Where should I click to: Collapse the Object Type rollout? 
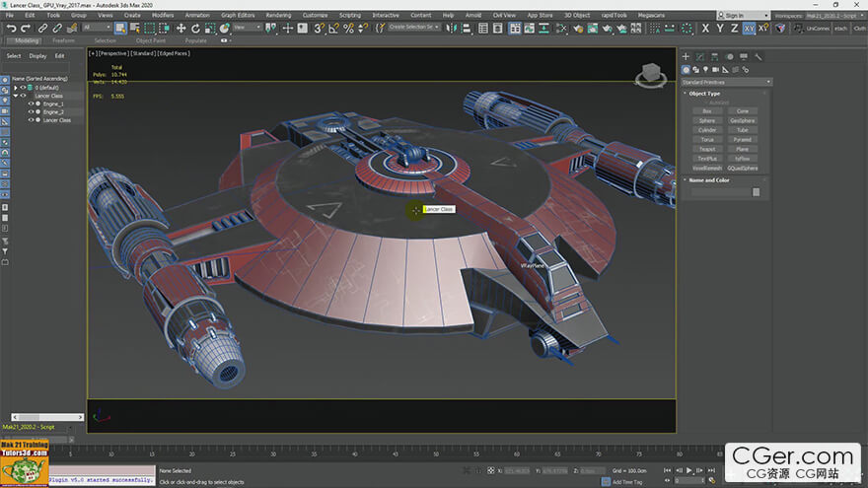click(x=704, y=94)
